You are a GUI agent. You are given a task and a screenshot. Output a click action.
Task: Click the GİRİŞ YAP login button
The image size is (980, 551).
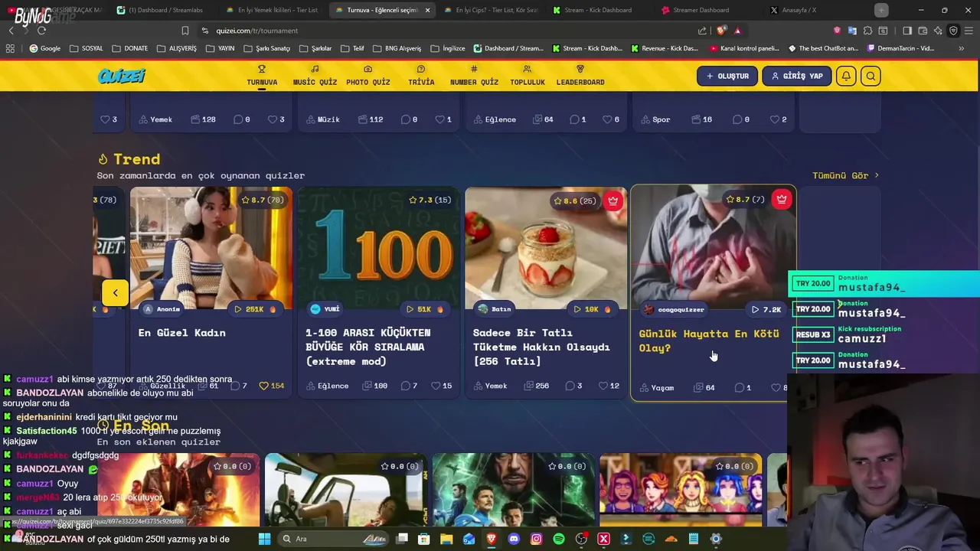point(796,76)
